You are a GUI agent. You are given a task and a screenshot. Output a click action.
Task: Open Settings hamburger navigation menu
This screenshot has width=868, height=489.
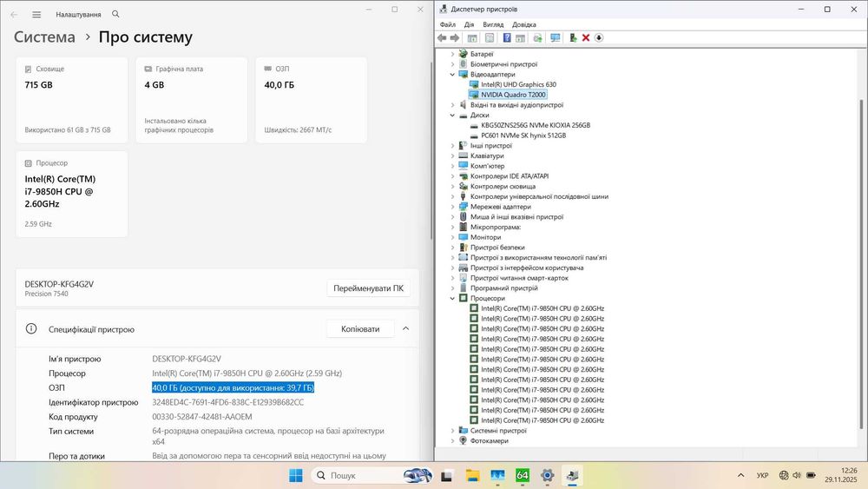coord(36,15)
